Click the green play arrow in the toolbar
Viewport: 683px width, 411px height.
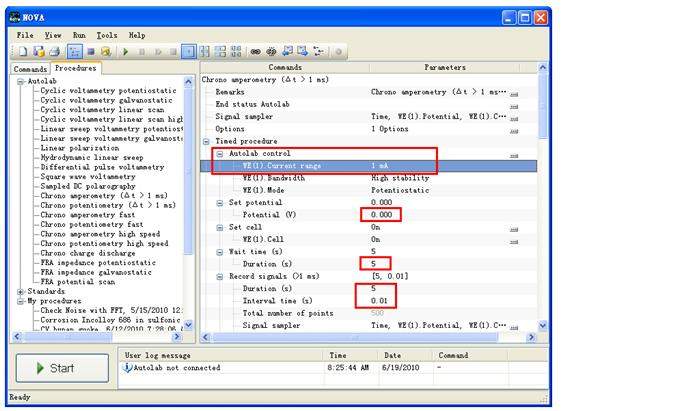click(125, 52)
